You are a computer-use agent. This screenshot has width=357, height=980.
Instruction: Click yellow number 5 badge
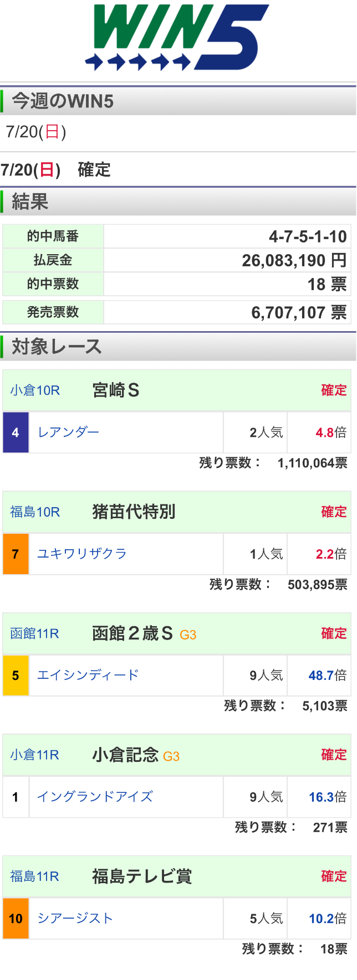pos(16,675)
